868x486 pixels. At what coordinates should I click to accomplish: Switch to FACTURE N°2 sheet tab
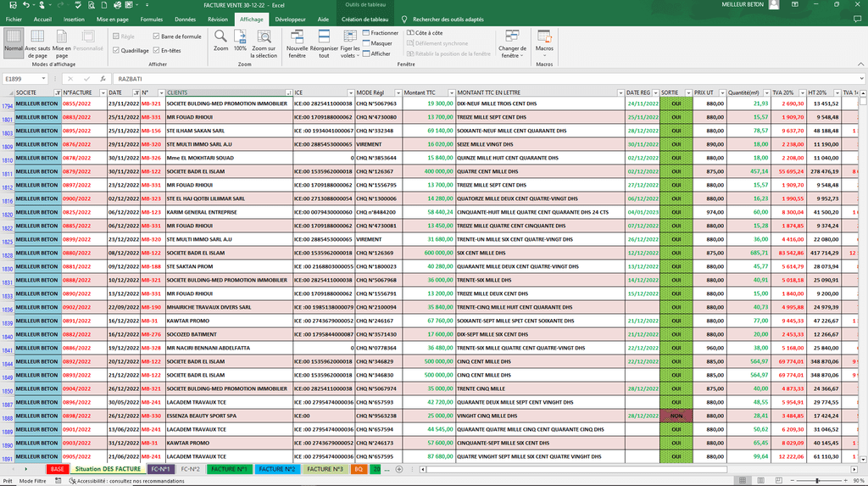coord(277,469)
